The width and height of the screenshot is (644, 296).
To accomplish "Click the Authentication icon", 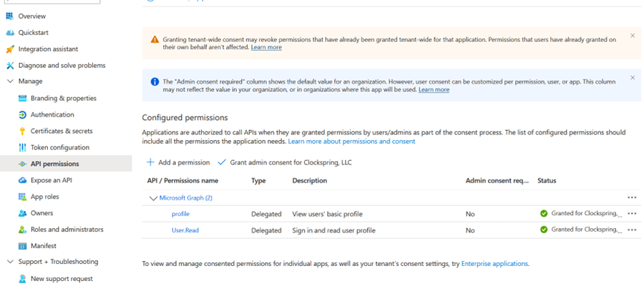I will 23,114.
